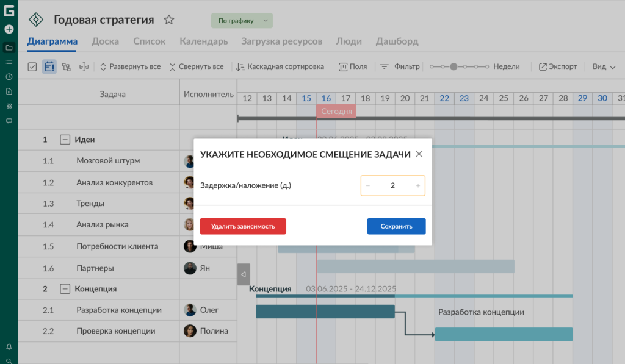Click the Сохранить button
625x364 pixels.
(396, 226)
